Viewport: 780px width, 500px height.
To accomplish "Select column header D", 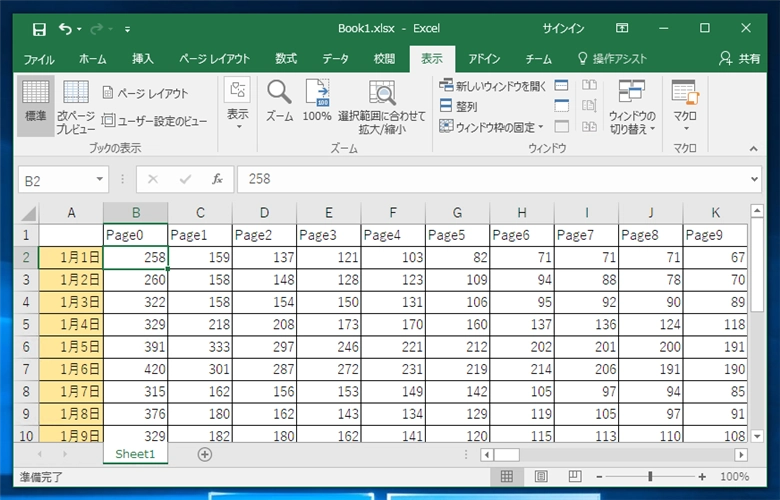I will [264, 213].
